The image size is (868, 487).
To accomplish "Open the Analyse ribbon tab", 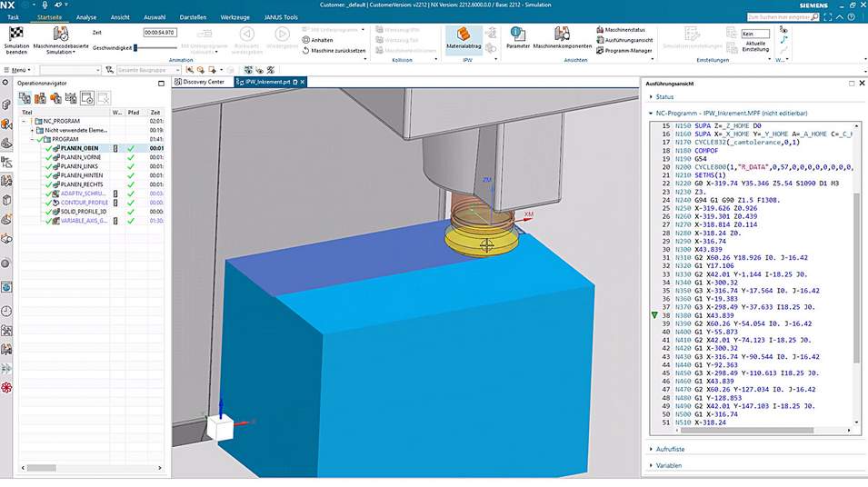I will click(x=85, y=17).
